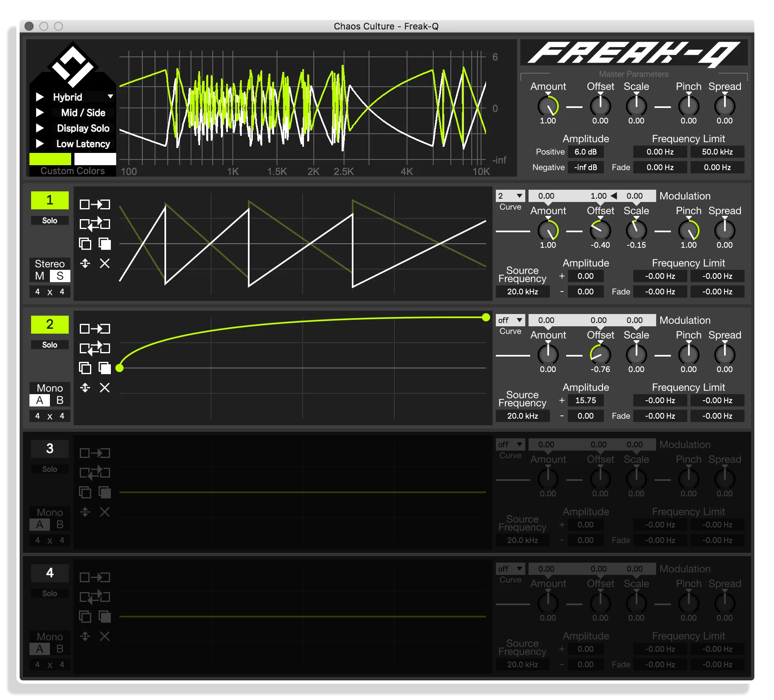Open Hybrid mode dropdown arrow
Viewport: 774px width, 700px height.
coord(110,96)
